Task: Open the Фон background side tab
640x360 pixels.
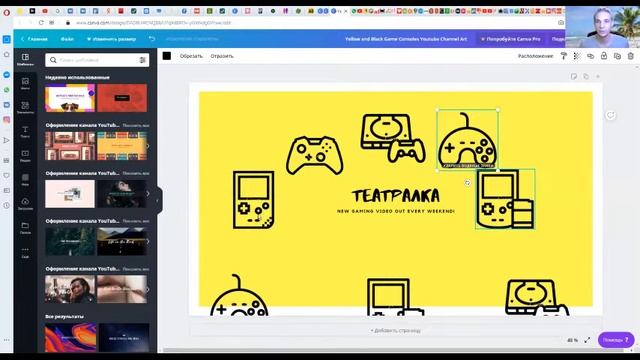Action: click(25, 180)
